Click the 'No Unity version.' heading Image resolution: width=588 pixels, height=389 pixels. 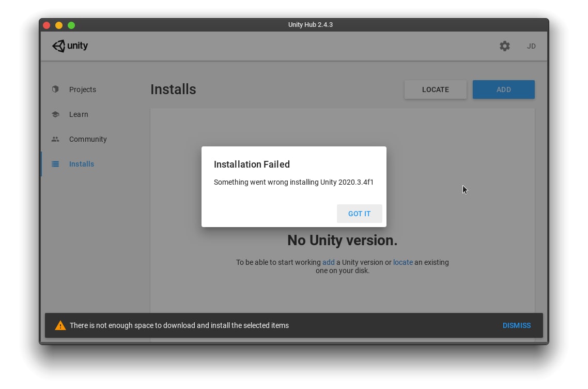pyautogui.click(x=343, y=241)
